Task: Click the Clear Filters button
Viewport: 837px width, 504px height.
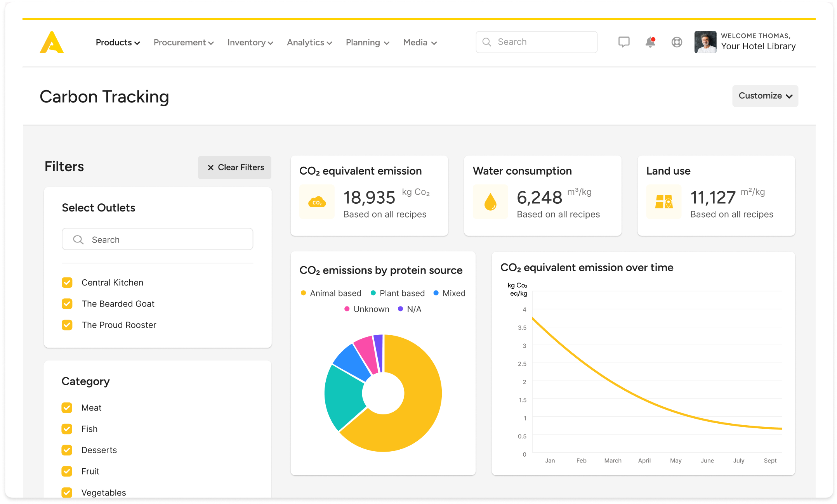Action: click(x=234, y=168)
